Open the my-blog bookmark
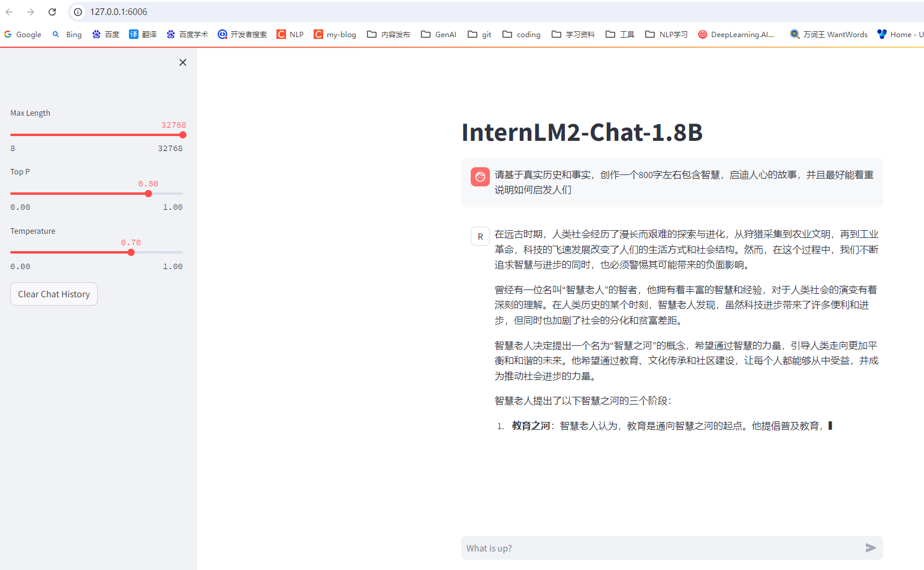Viewport: 924px width, 570px height. pos(335,34)
